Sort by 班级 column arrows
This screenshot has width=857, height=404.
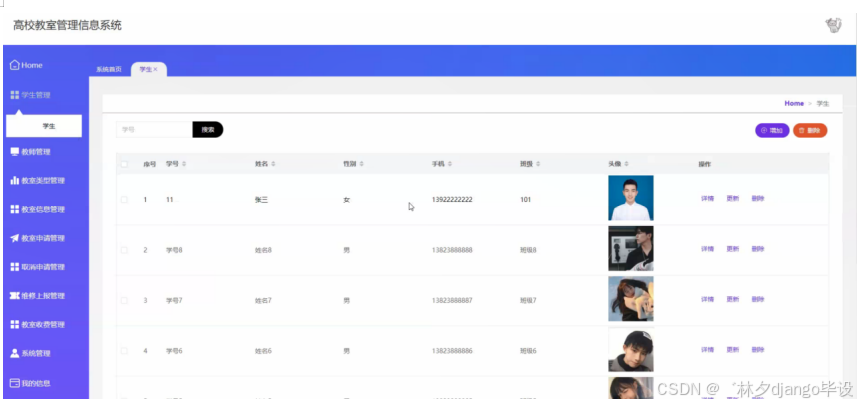(538, 164)
